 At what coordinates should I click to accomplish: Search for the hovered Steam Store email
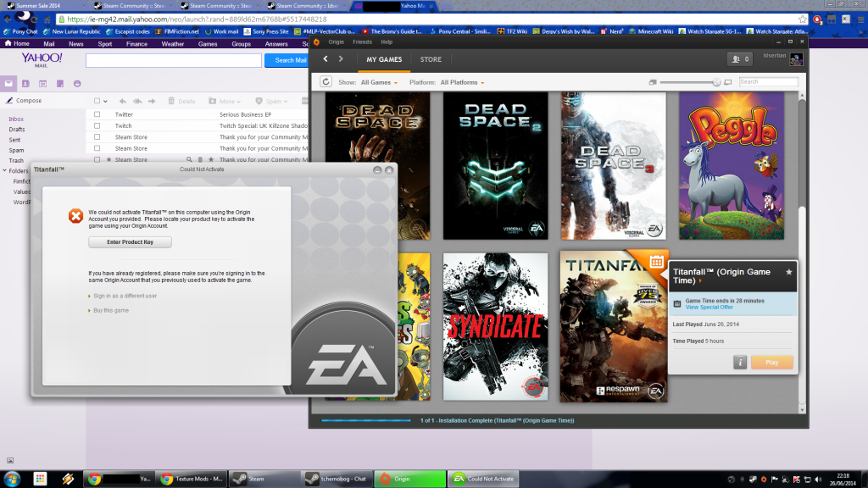coord(189,159)
